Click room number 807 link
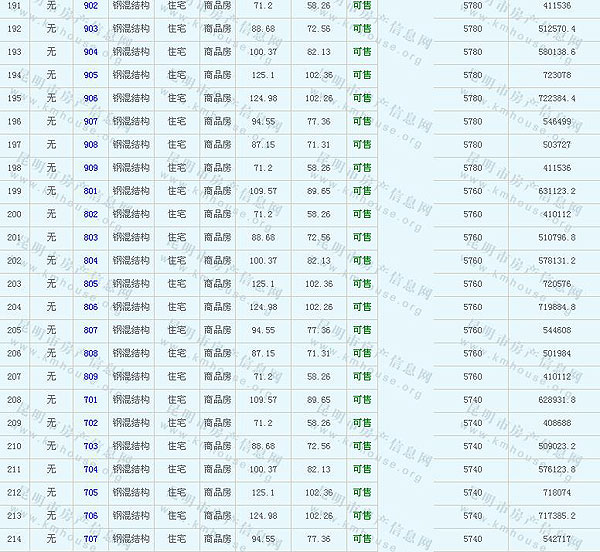 pos(91,330)
